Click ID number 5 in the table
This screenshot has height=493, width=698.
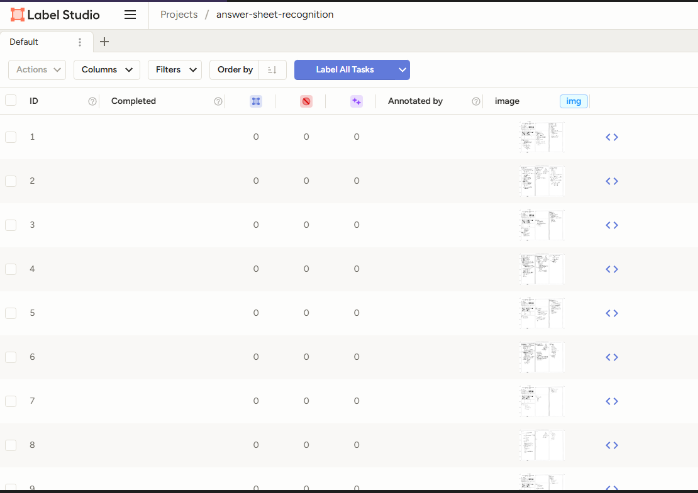tap(32, 313)
